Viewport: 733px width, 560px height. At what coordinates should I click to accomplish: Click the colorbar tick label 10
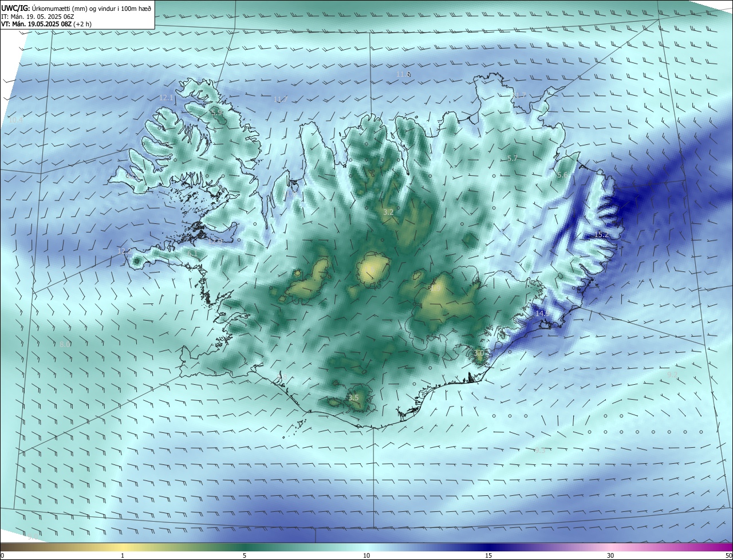(x=366, y=555)
